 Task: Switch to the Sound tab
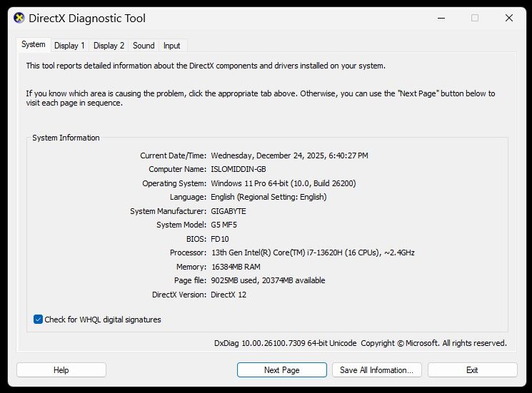coord(144,46)
